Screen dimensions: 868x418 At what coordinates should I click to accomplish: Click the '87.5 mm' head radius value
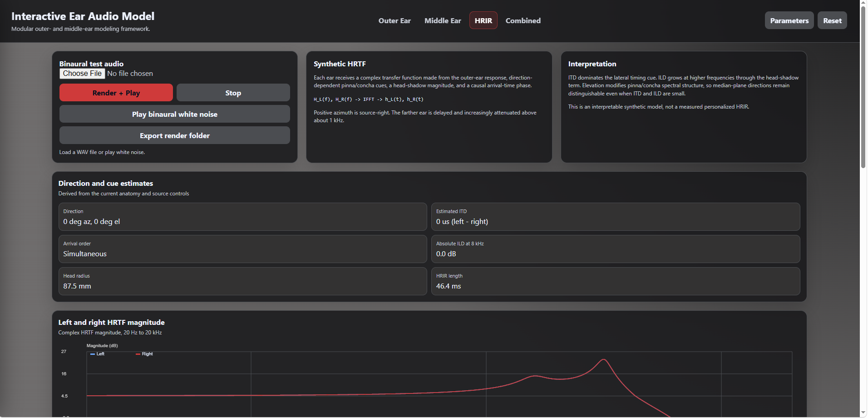click(x=77, y=286)
